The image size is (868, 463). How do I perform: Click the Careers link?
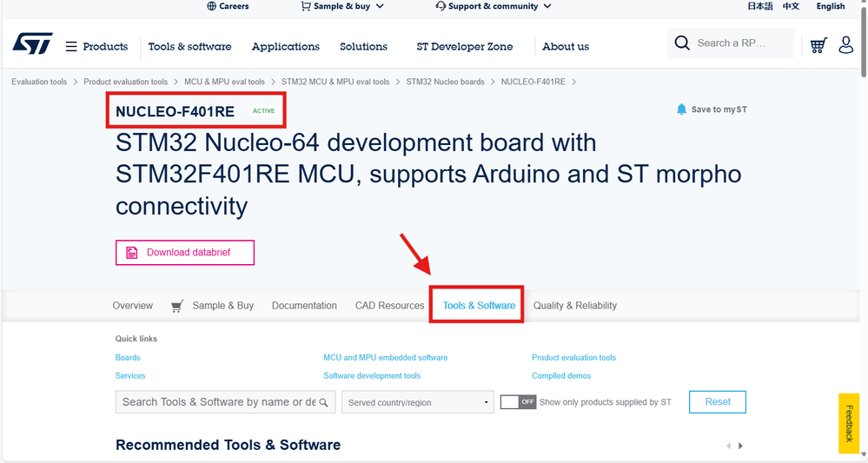pyautogui.click(x=234, y=6)
